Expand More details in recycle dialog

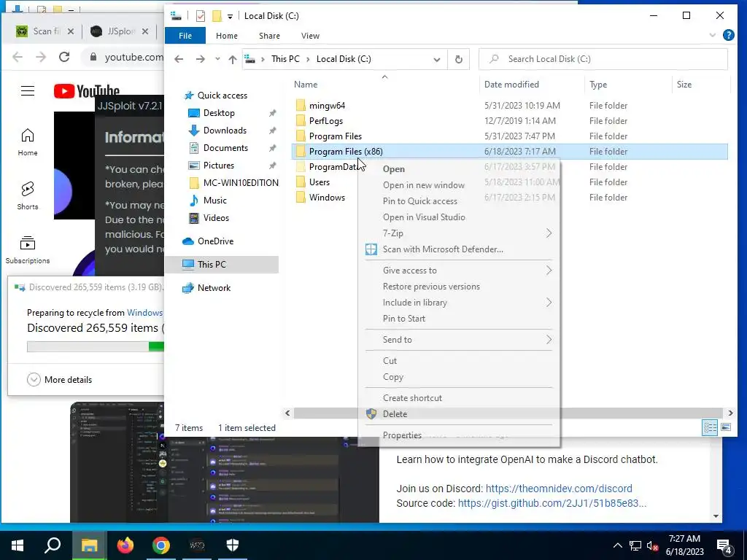[60, 379]
